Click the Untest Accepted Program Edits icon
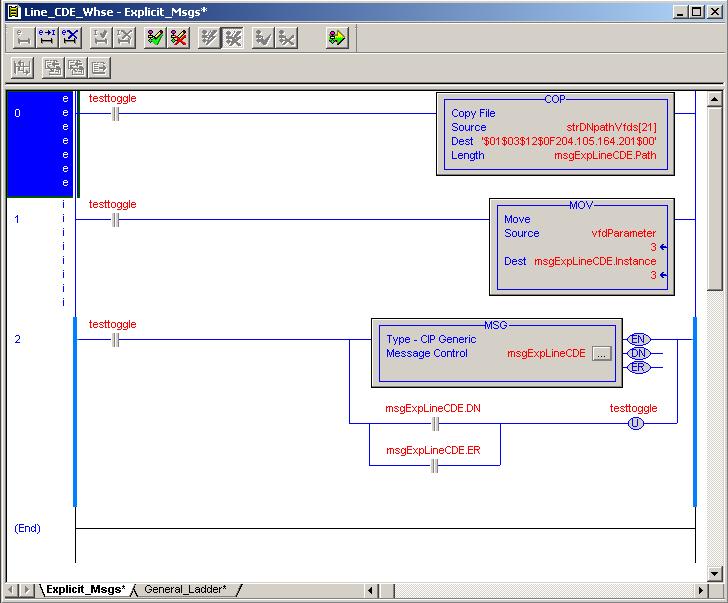Image resolution: width=728 pixels, height=603 pixels. [233, 38]
